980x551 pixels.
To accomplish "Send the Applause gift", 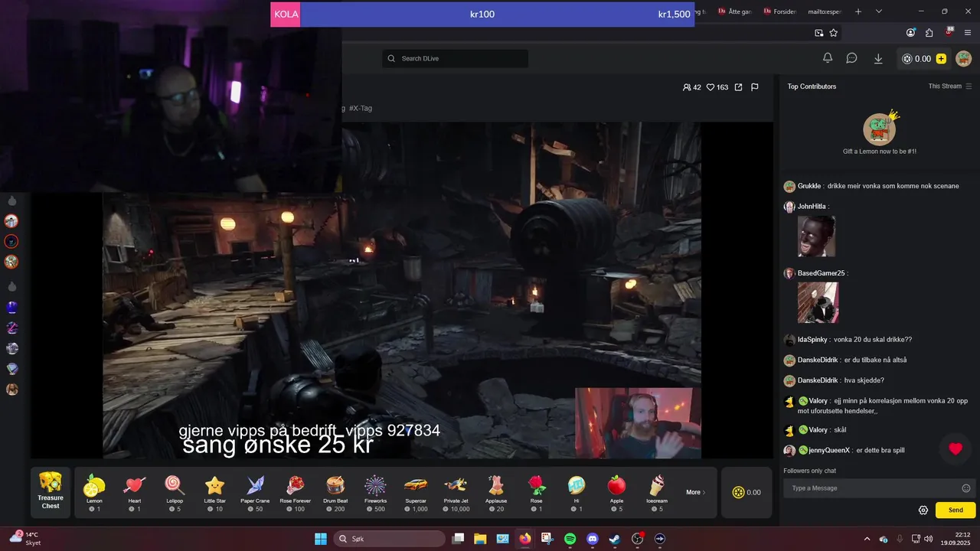I will tap(496, 493).
